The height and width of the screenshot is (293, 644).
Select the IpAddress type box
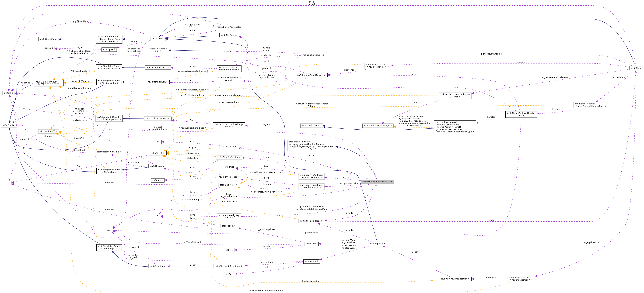[229, 167]
